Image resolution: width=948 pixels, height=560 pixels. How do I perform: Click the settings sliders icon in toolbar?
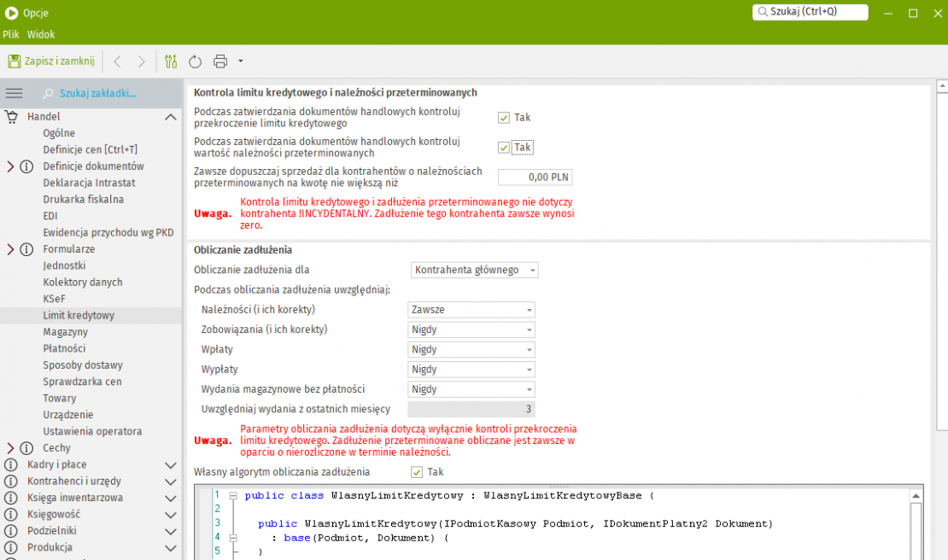(171, 61)
